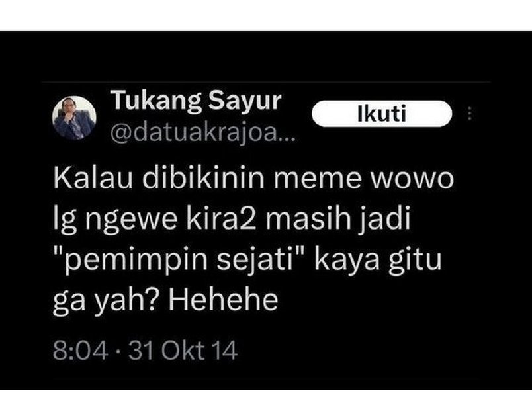
Task: Open the three-dot more options menu
Action: tap(470, 114)
